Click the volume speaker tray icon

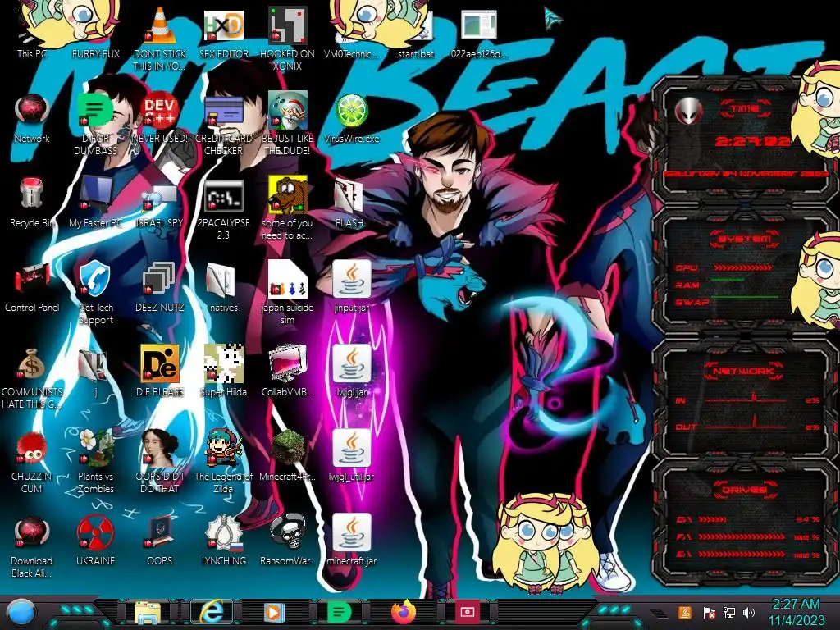749,612
